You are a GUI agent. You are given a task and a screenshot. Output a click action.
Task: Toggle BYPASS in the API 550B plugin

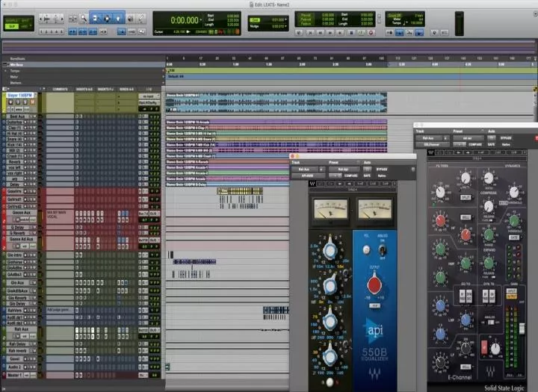click(x=382, y=169)
